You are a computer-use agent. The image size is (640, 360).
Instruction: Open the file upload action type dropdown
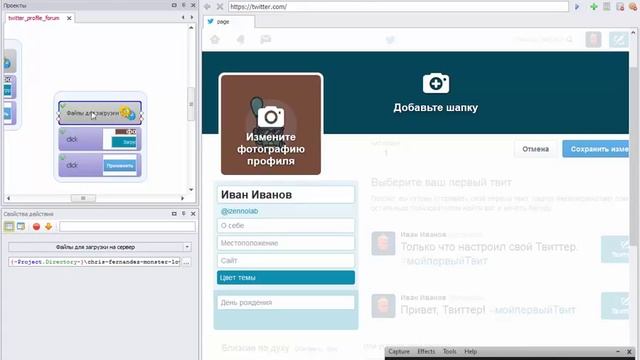click(187, 247)
